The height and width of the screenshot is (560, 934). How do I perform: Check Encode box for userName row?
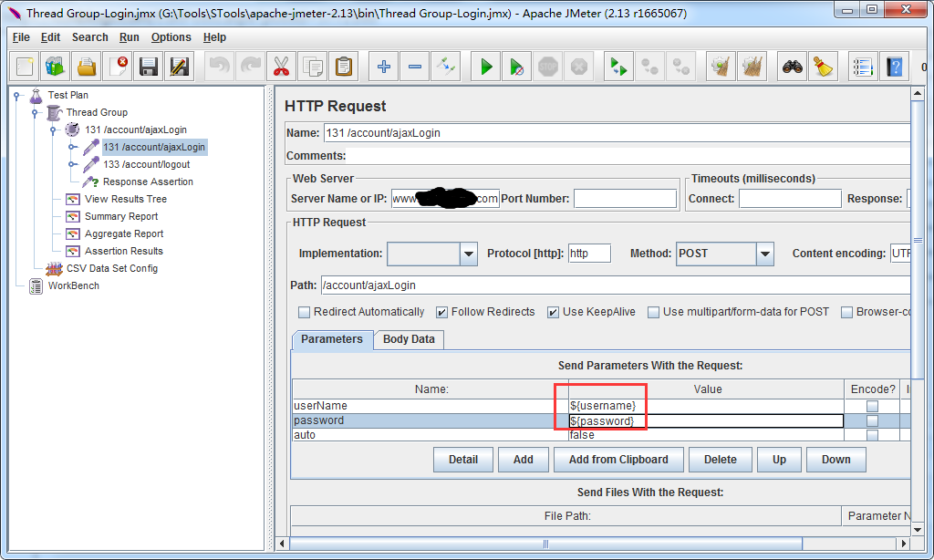[872, 406]
